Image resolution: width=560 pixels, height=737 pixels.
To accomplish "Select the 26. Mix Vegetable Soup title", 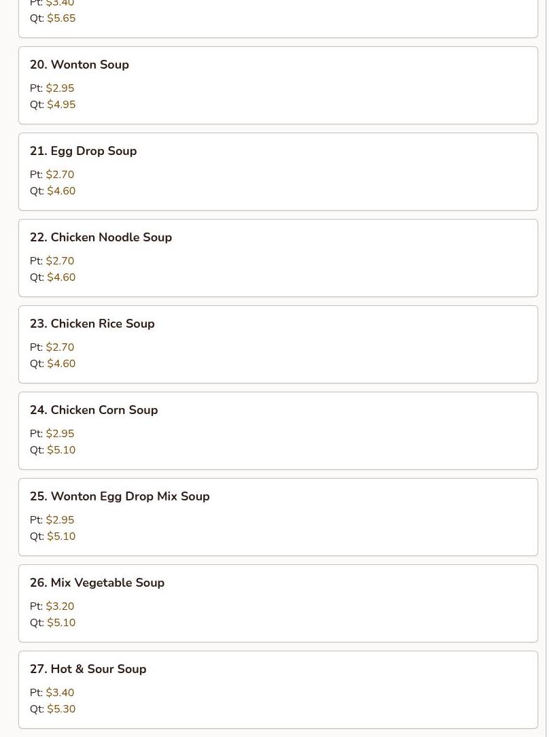I will 97,583.
